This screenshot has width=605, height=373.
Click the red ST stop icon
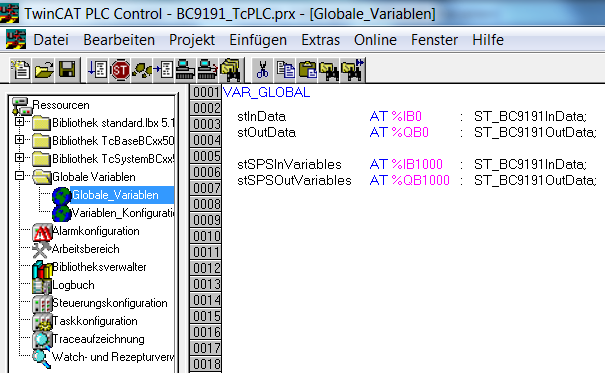pyautogui.click(x=120, y=70)
